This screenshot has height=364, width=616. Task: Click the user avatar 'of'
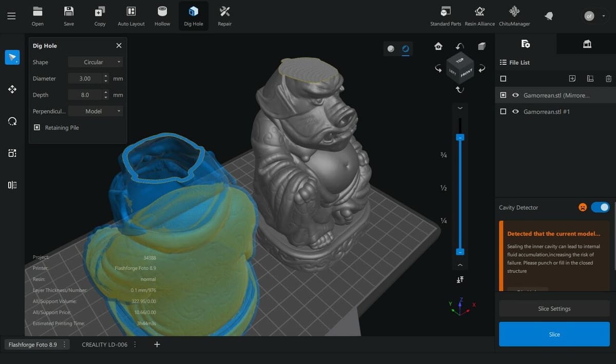[x=589, y=16]
